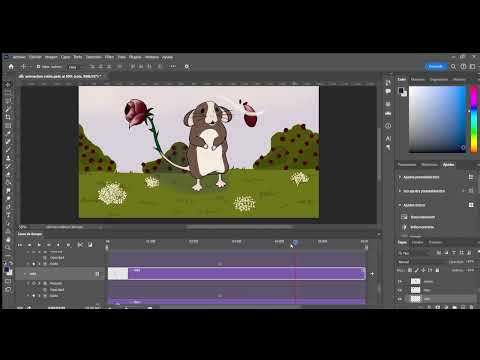The width and height of the screenshot is (480, 360).
Task: Go to the next frame in the timeline
Action: (x=49, y=245)
